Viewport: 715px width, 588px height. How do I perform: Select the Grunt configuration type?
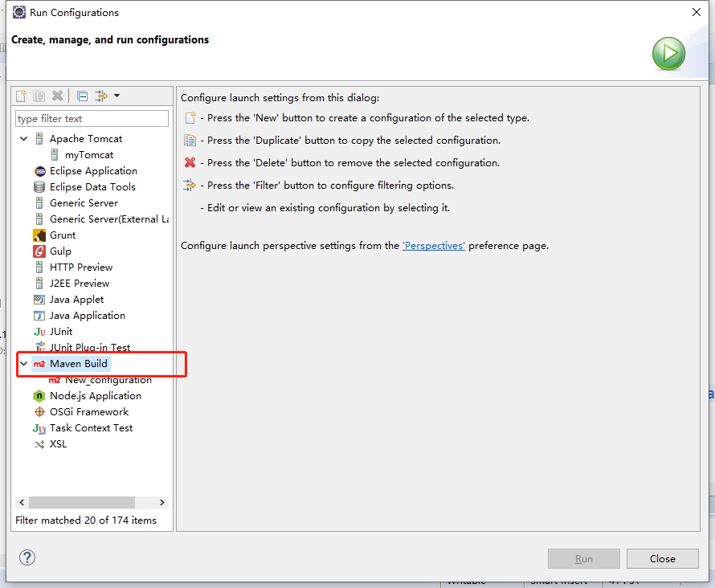62,235
